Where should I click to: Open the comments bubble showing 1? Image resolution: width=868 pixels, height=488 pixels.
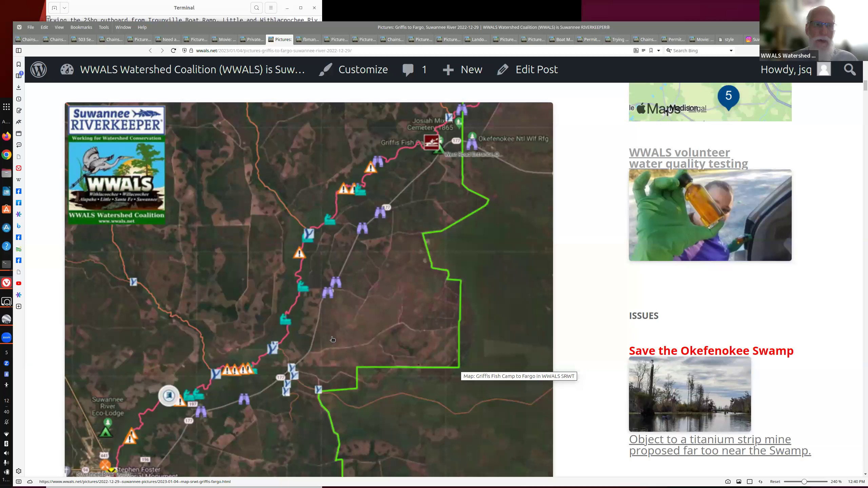tap(415, 69)
